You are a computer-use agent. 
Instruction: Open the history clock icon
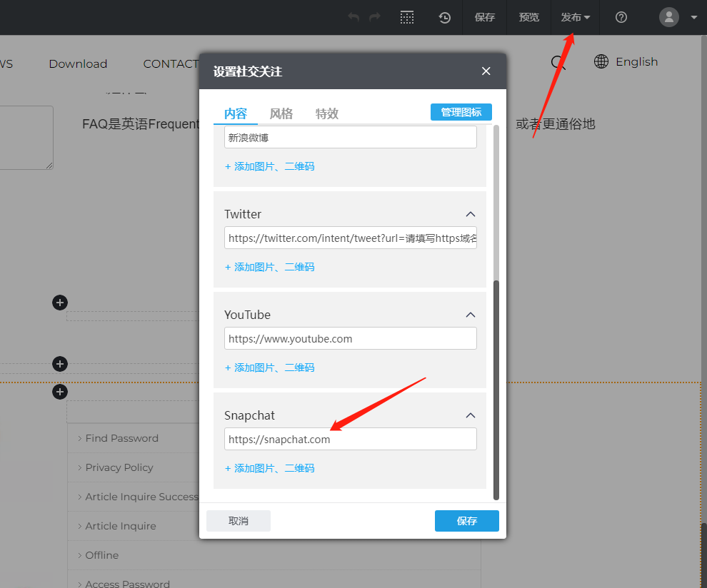444,17
